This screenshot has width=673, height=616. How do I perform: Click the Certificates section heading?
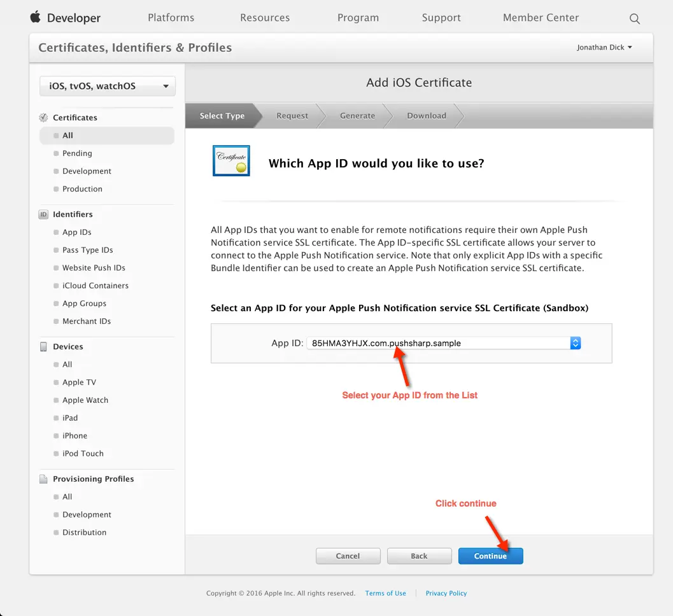click(75, 118)
